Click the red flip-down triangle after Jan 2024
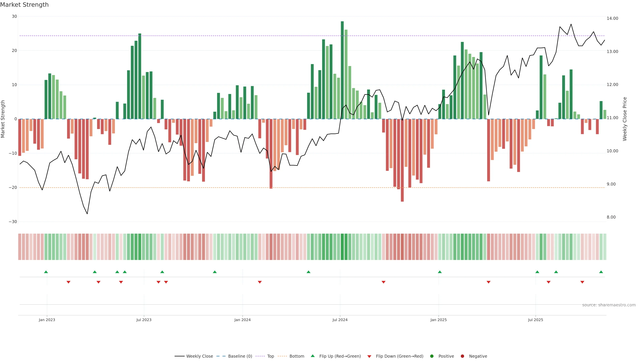The width and height of the screenshot is (644, 362). pos(260,282)
